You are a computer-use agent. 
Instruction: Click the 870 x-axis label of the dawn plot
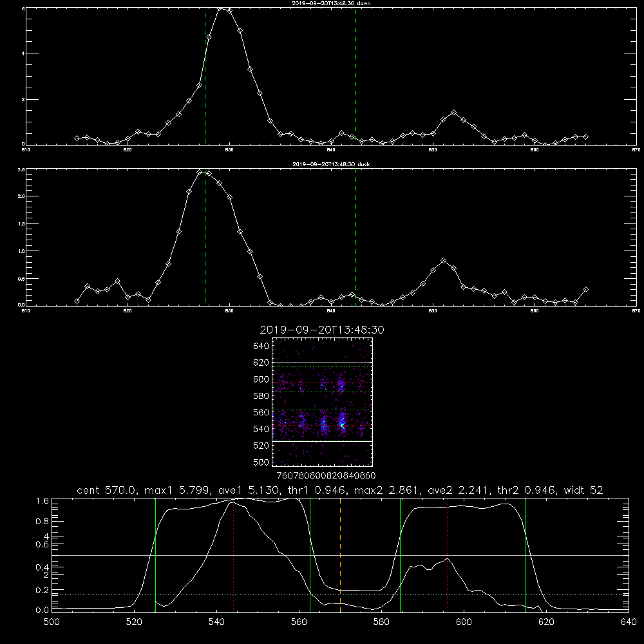[636, 150]
